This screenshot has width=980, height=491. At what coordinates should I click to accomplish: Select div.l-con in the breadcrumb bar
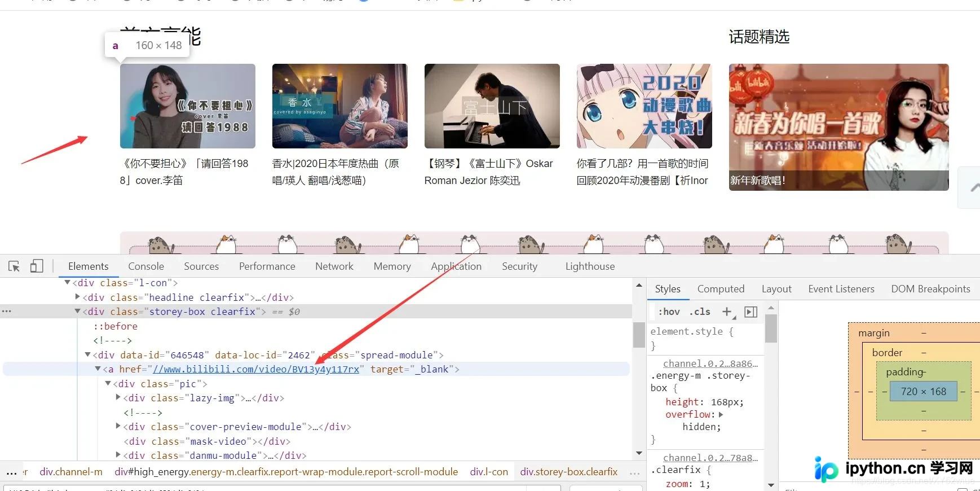[x=489, y=472]
